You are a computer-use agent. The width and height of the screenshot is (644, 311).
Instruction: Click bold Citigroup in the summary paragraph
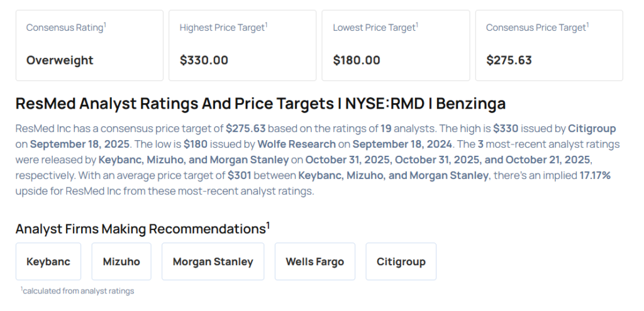pyautogui.click(x=592, y=128)
